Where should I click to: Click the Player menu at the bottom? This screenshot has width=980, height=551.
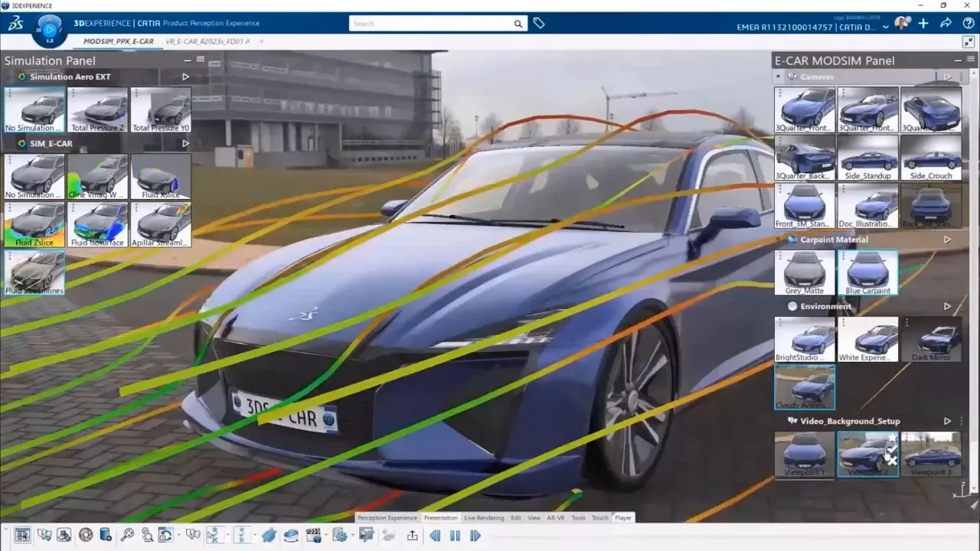(x=622, y=517)
